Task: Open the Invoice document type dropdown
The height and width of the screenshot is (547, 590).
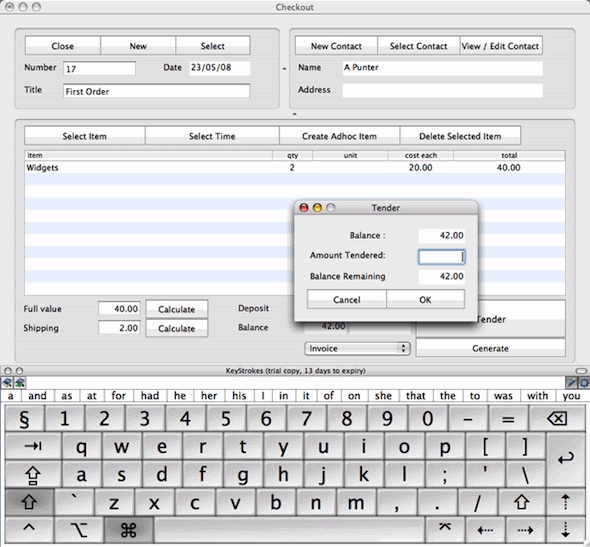Action: click(357, 348)
